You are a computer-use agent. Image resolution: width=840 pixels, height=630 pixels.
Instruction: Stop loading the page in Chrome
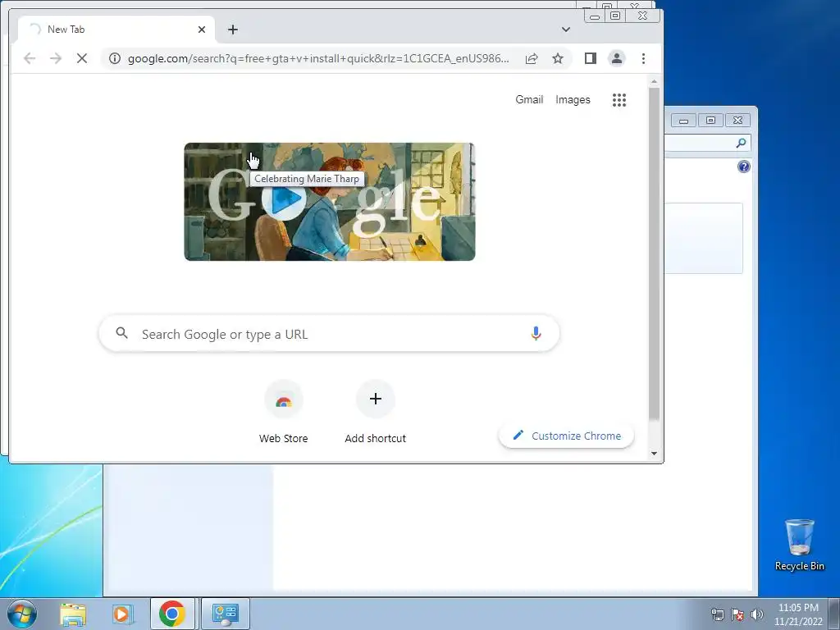81,58
